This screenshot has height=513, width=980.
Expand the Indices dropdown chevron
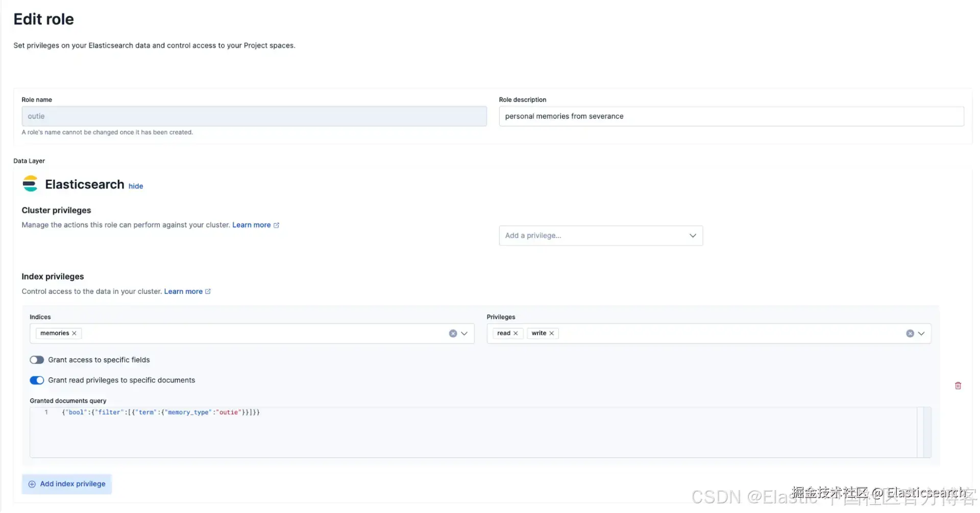pyautogui.click(x=464, y=333)
